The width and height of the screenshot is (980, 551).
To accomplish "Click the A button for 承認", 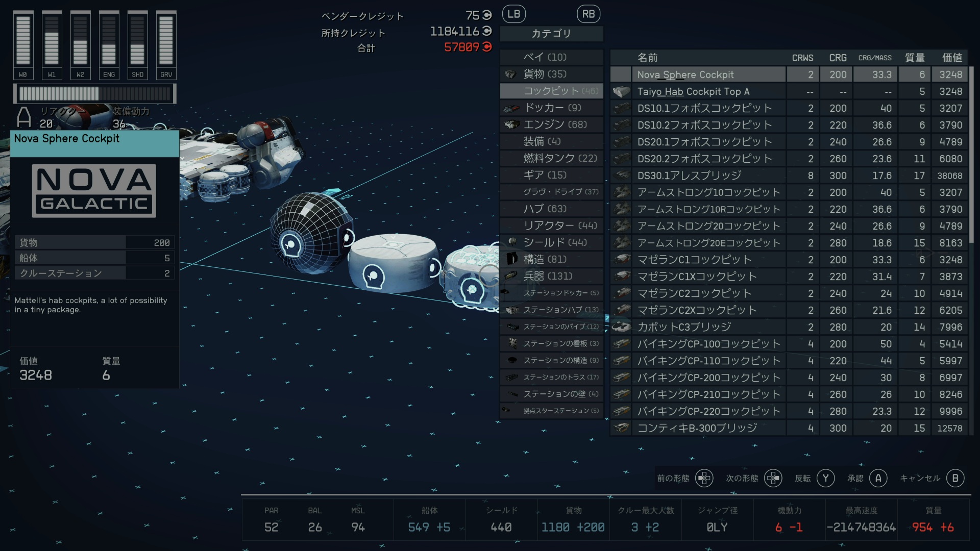I will click(x=878, y=478).
